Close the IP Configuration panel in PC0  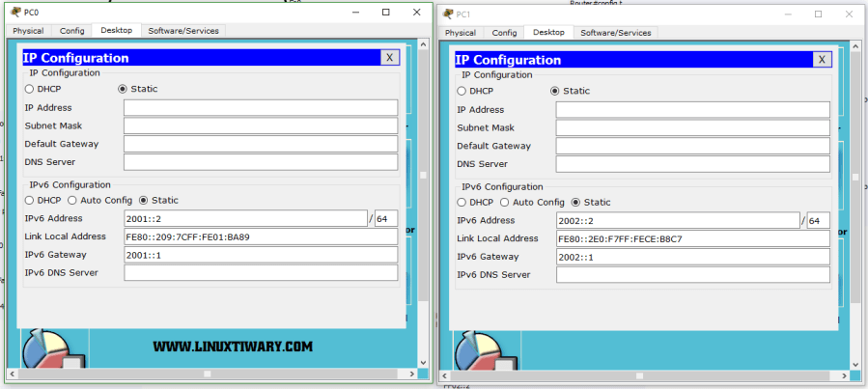click(x=389, y=58)
